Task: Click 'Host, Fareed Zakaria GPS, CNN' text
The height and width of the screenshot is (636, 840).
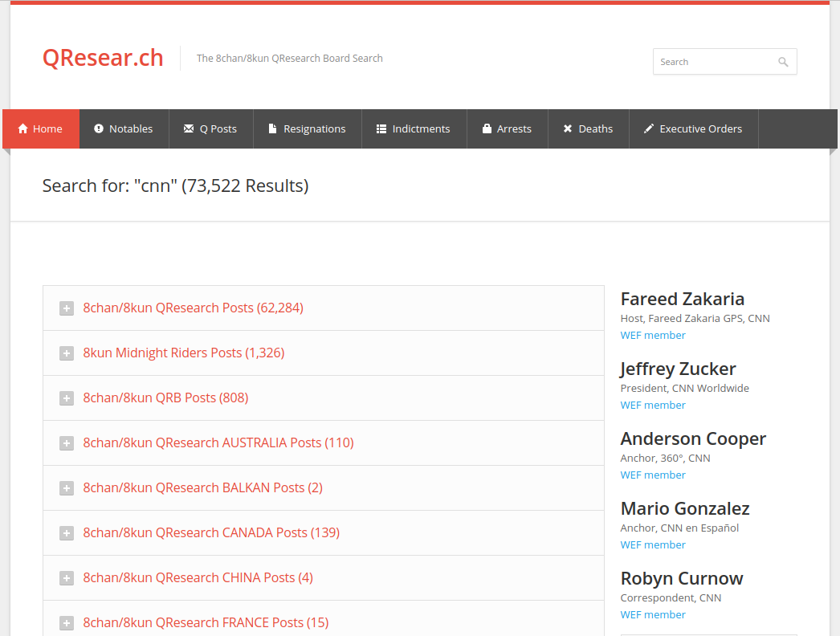Action: [695, 318]
